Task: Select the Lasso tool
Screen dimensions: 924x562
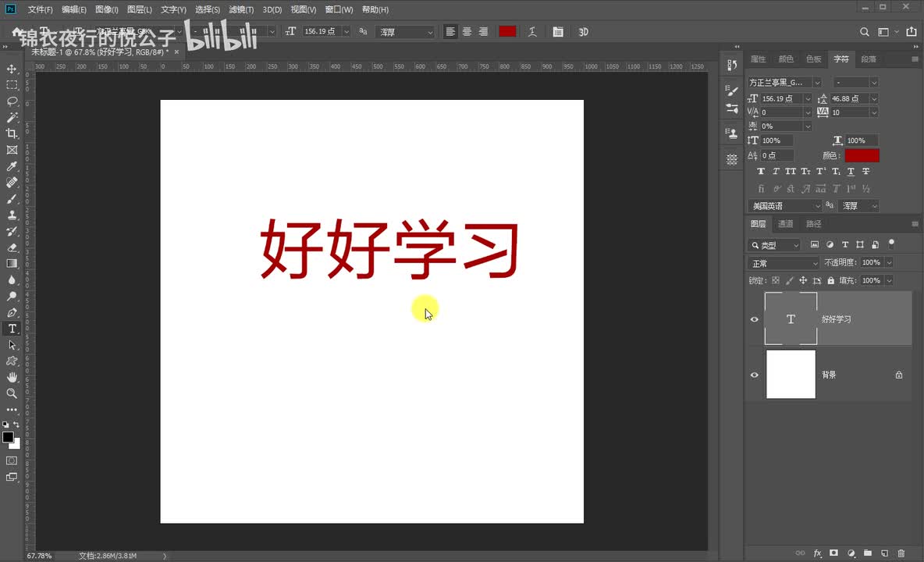Action: pos(12,101)
